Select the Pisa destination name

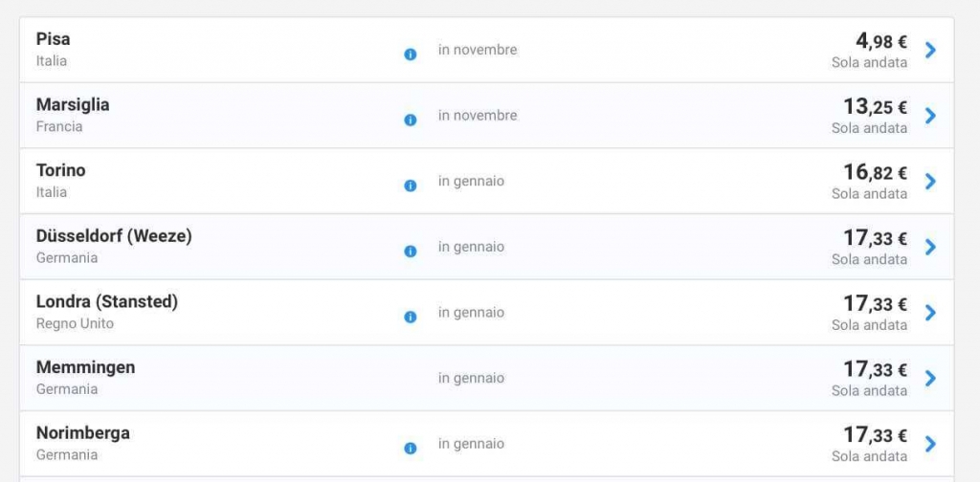(54, 39)
